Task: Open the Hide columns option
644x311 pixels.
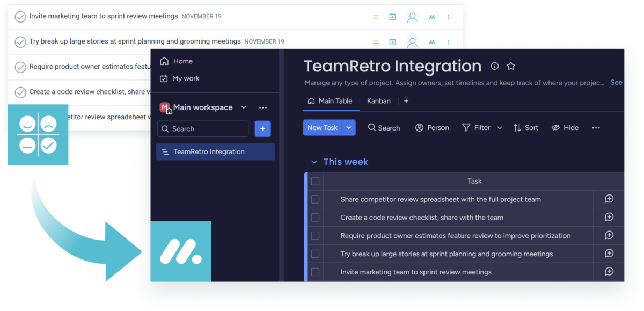Action: click(x=565, y=127)
